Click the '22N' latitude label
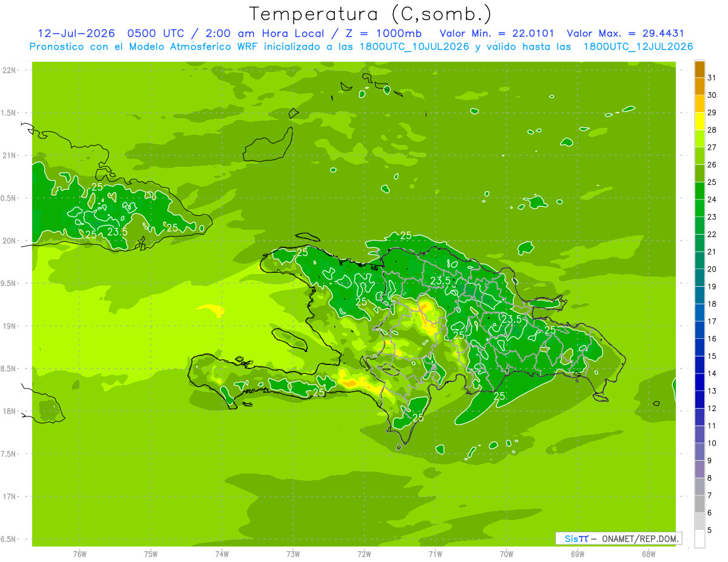The image size is (728, 562). tap(9, 70)
